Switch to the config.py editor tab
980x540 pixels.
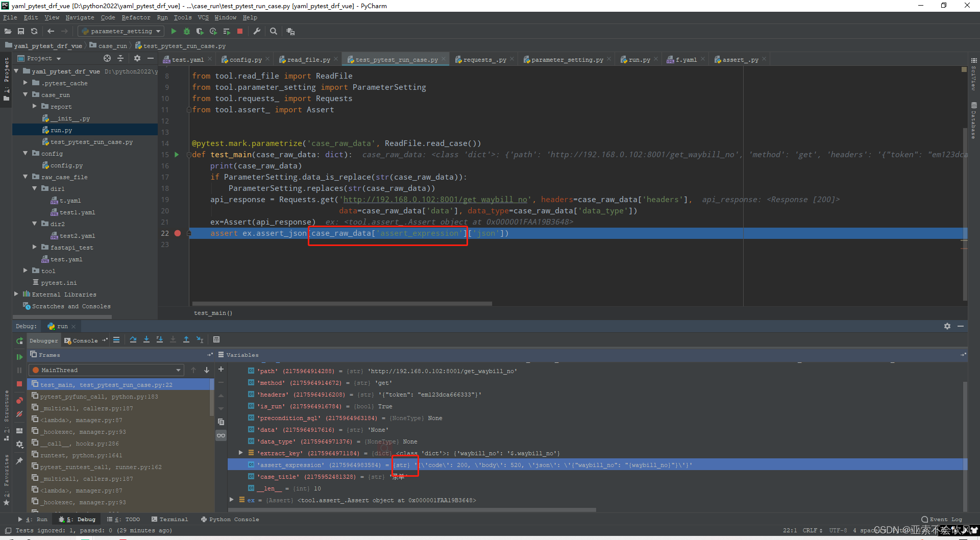[x=246, y=60]
